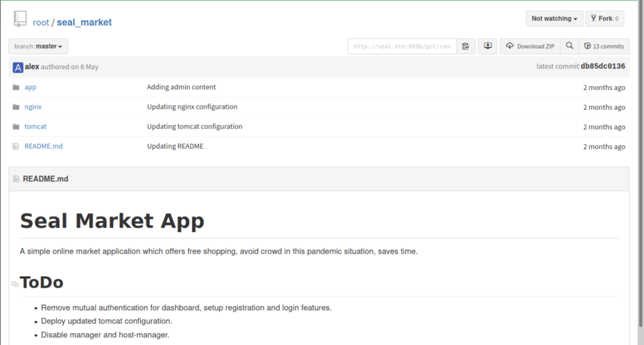Viewport: 644px width, 345px height.
Task: Open the branch master dropdown
Action: 38,46
